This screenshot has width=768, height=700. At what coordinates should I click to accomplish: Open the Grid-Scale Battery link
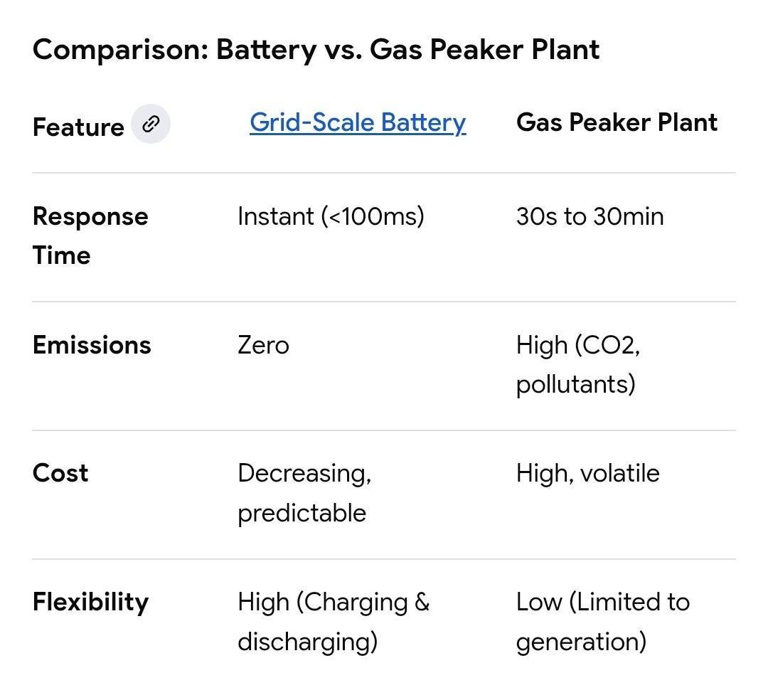pyautogui.click(x=358, y=122)
